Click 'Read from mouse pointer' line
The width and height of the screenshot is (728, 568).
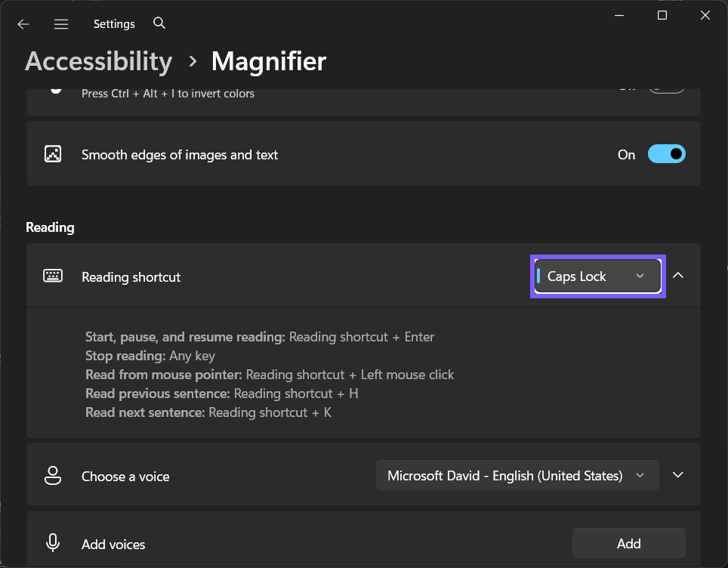[270, 375]
